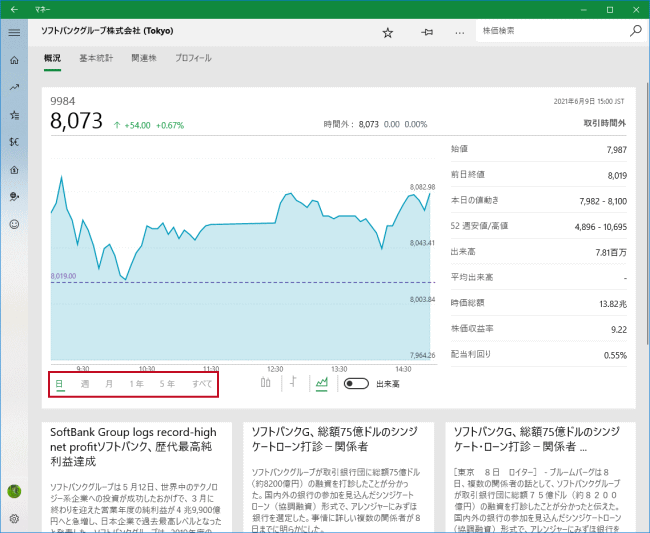650x533 pixels.
Task: Click the +0.67% change value
Action: click(x=170, y=125)
